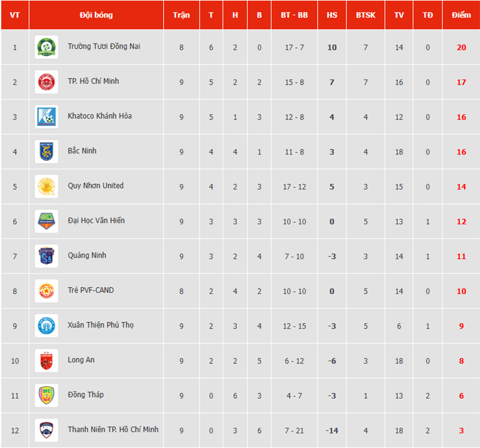Click the Đồng Tháp team crest
This screenshot has width=480, height=448.
[46, 395]
